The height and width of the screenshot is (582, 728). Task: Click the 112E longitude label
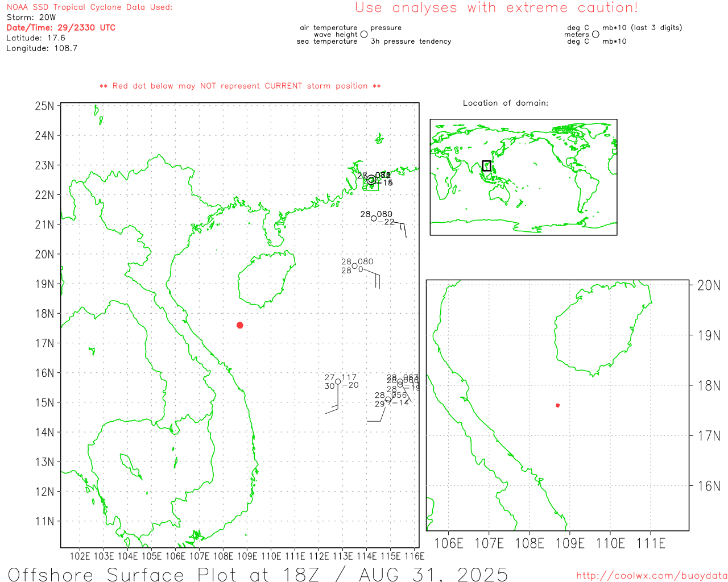(318, 556)
